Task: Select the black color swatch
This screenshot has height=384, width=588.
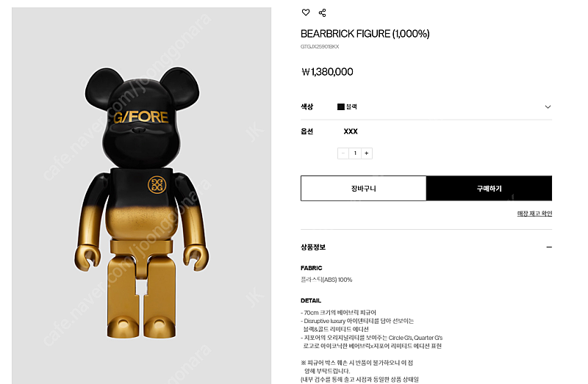Action: click(x=340, y=106)
